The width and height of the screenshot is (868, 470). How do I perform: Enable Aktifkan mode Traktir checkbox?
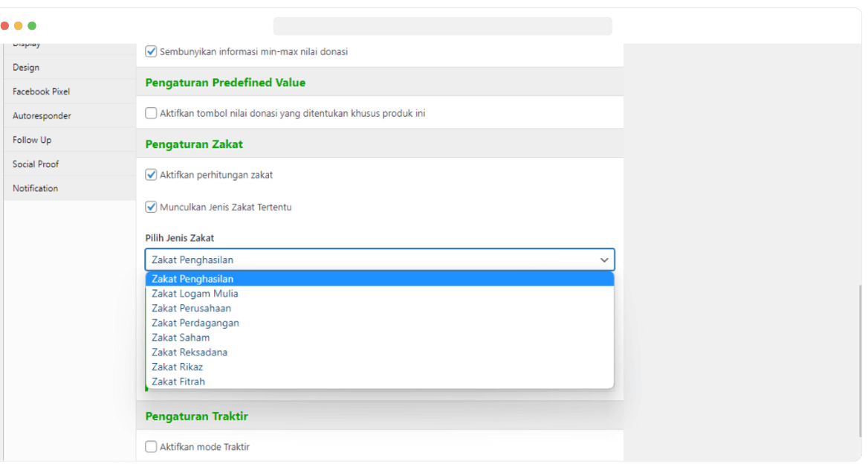151,447
